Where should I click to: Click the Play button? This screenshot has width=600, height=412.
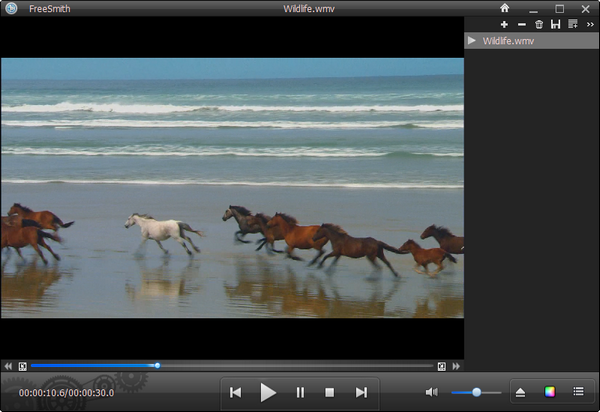268,392
